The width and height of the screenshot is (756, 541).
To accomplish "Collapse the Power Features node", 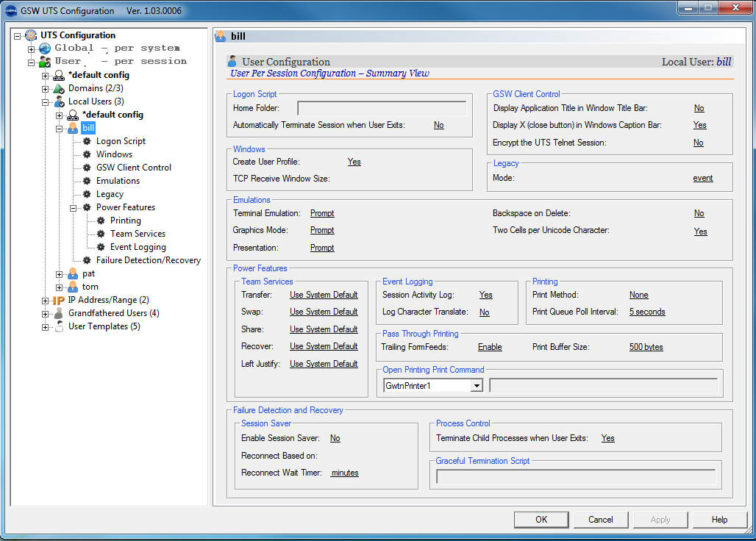I will [74, 208].
